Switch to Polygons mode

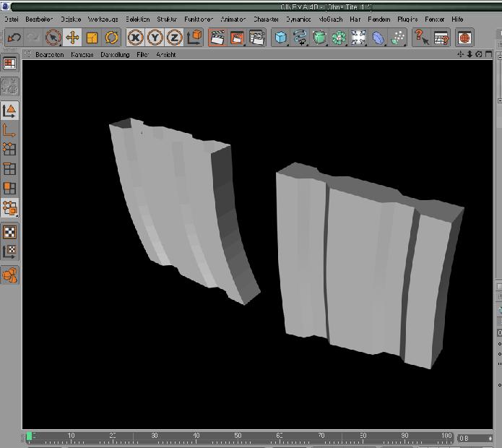coord(9,189)
